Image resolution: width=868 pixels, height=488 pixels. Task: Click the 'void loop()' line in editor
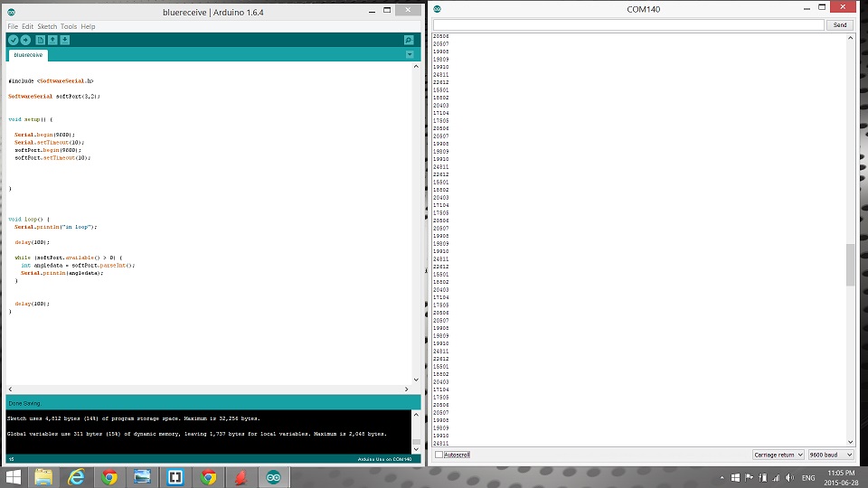pos(29,219)
